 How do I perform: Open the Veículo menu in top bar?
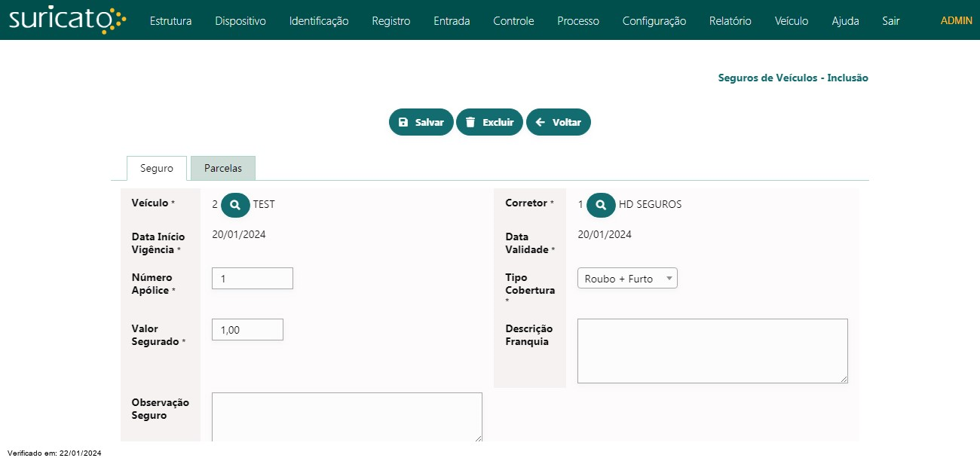click(x=791, y=21)
